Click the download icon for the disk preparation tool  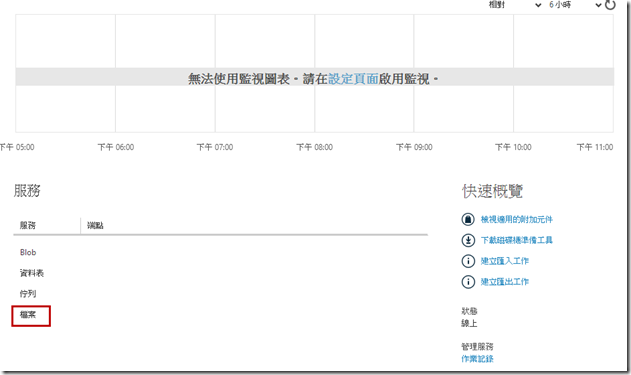[468, 240]
